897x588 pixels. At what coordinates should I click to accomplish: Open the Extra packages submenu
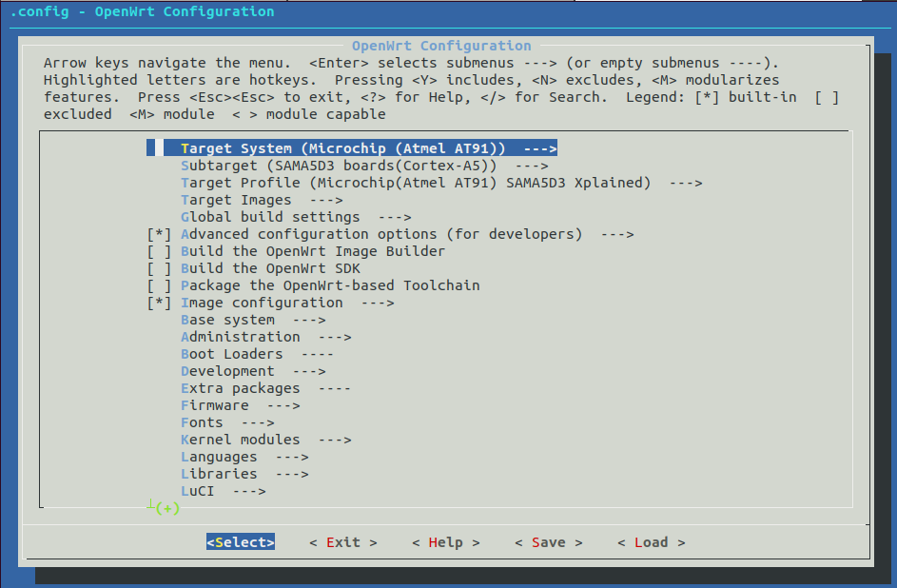265,389
